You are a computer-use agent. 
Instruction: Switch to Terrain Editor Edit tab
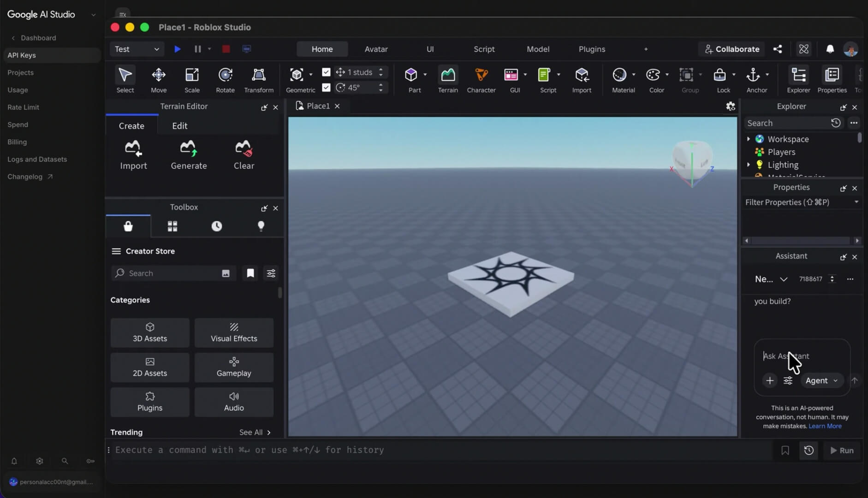click(x=179, y=126)
